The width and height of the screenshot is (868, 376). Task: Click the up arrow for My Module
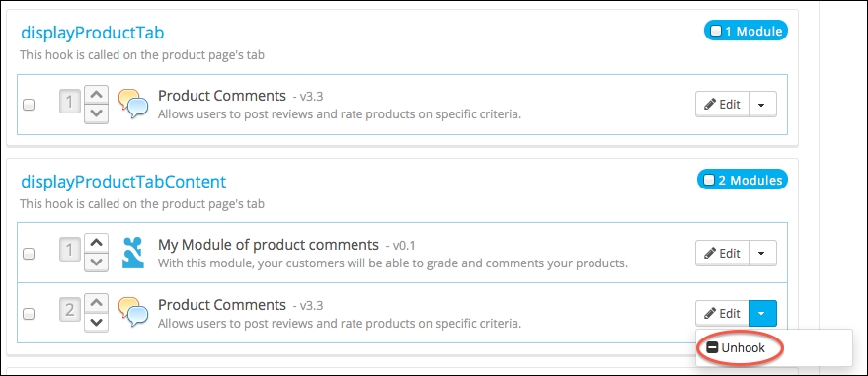97,243
